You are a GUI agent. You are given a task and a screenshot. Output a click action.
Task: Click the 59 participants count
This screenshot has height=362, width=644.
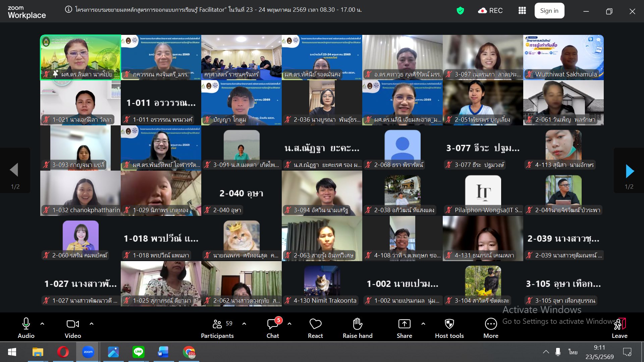pos(229,323)
